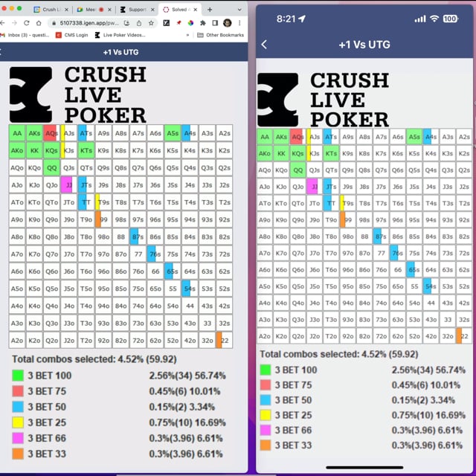The image size is (476, 476).
Task: Click the '+1 Vs UTG' title on phone
Action: (364, 45)
